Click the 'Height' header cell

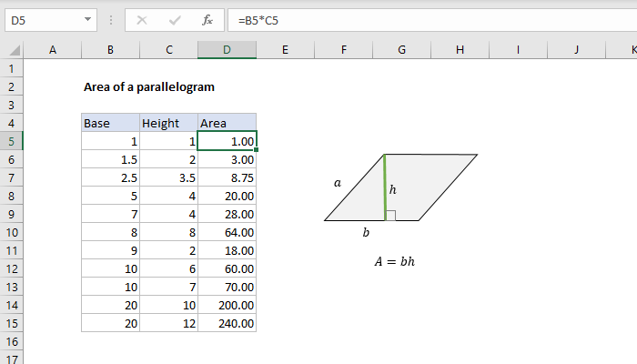pos(169,123)
